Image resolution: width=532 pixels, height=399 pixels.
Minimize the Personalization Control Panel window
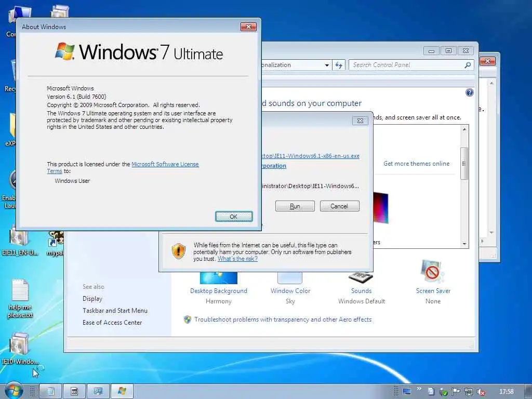431,51
